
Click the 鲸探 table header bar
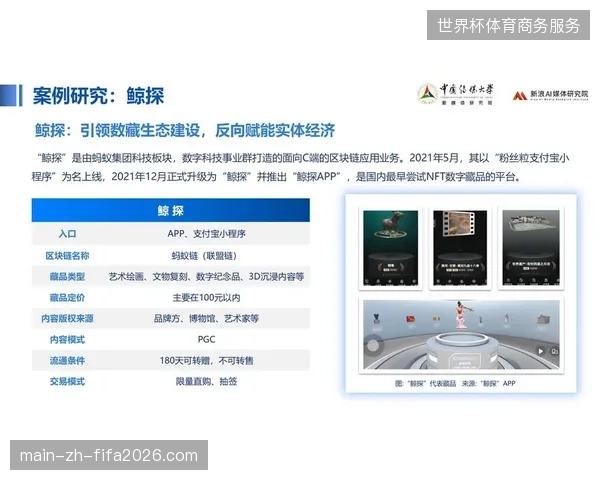171,210
